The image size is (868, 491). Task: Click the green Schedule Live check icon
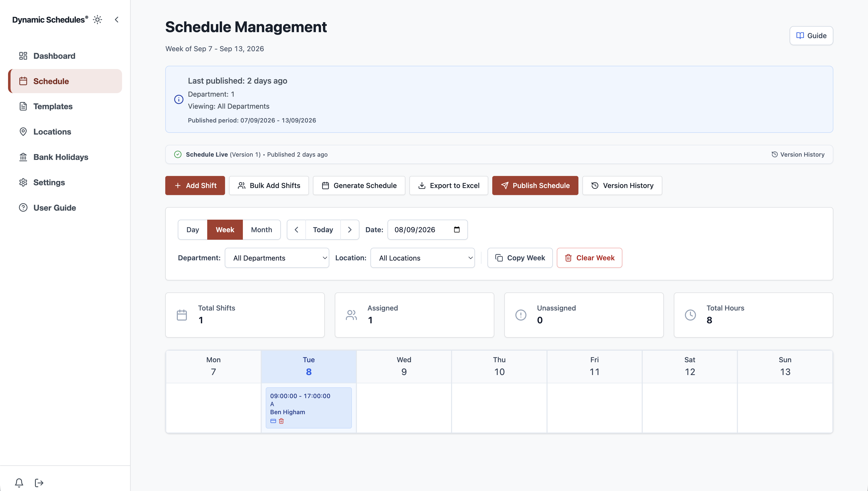[x=178, y=154]
